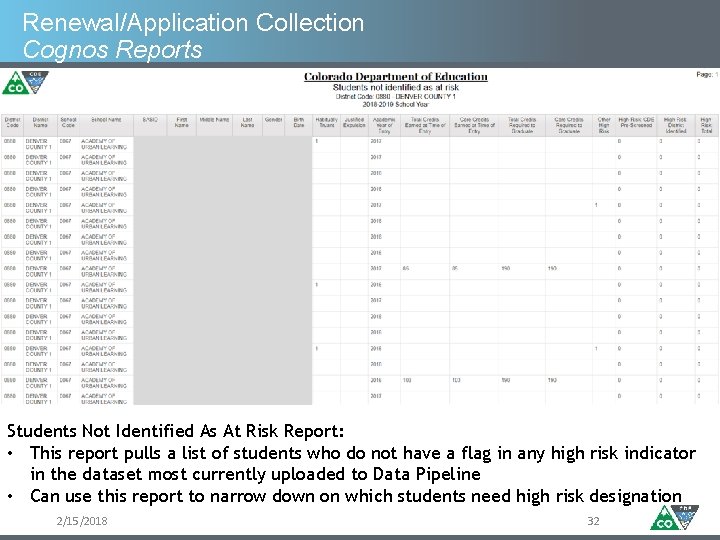Click the total credits earned value 100

tap(407, 380)
